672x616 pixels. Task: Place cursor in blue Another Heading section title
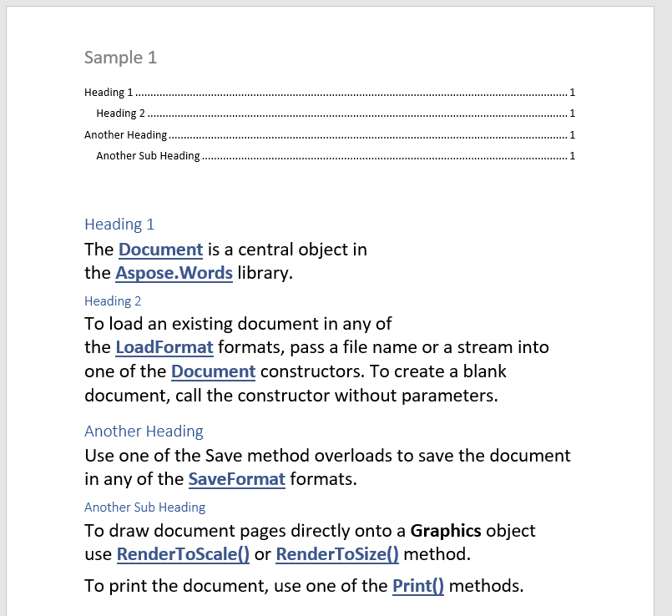tap(144, 432)
